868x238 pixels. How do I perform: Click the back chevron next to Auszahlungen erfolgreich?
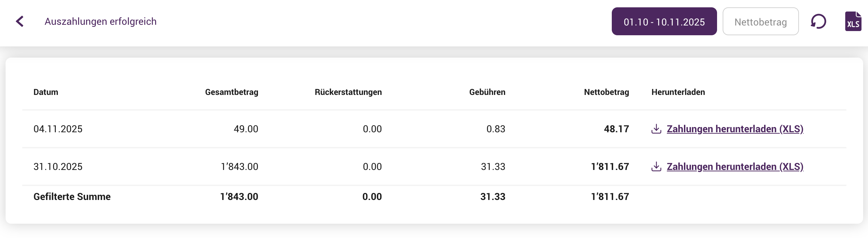(20, 21)
